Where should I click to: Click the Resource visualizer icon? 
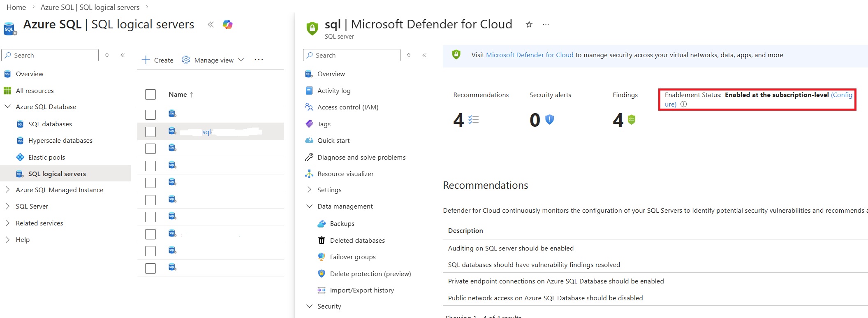tap(309, 174)
